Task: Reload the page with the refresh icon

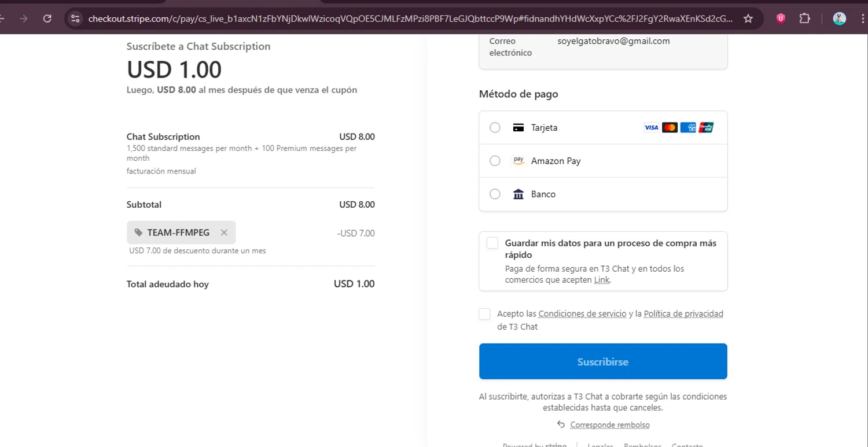Action: 47,19
